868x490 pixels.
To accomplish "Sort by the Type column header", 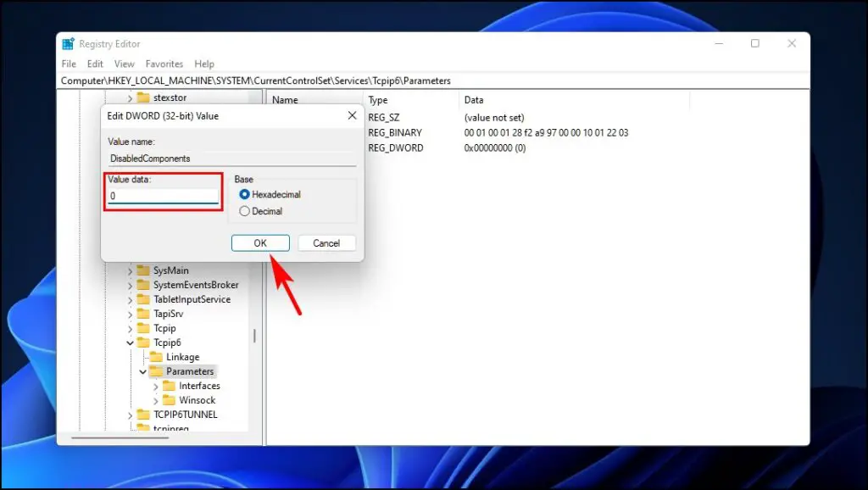I will 378,100.
